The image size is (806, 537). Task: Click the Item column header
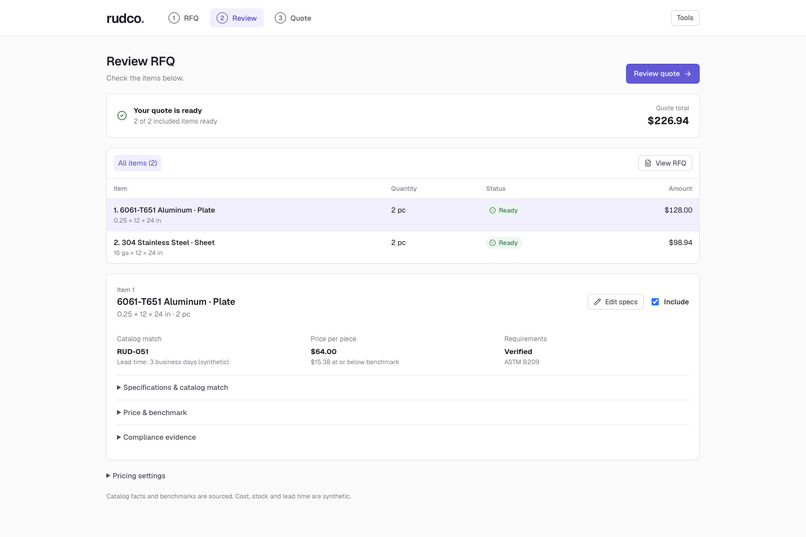(120, 189)
